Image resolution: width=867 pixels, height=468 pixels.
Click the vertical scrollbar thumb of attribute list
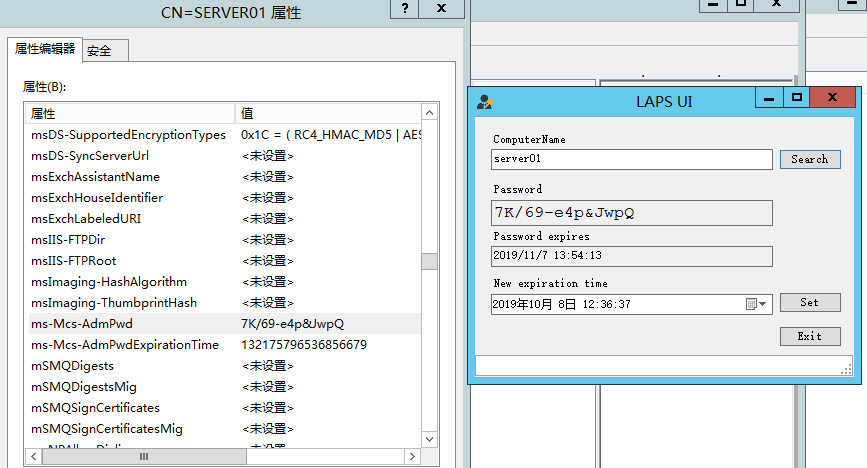430,261
